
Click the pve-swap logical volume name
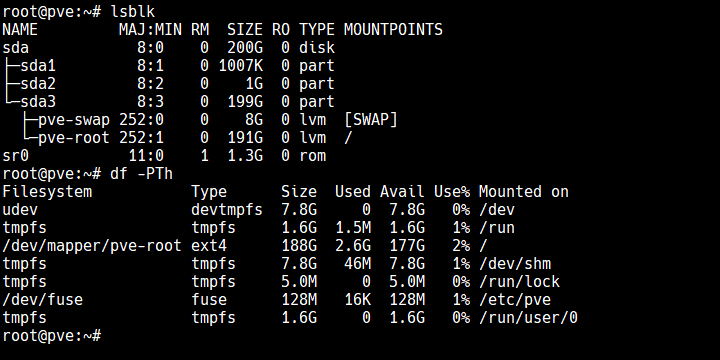74,120
